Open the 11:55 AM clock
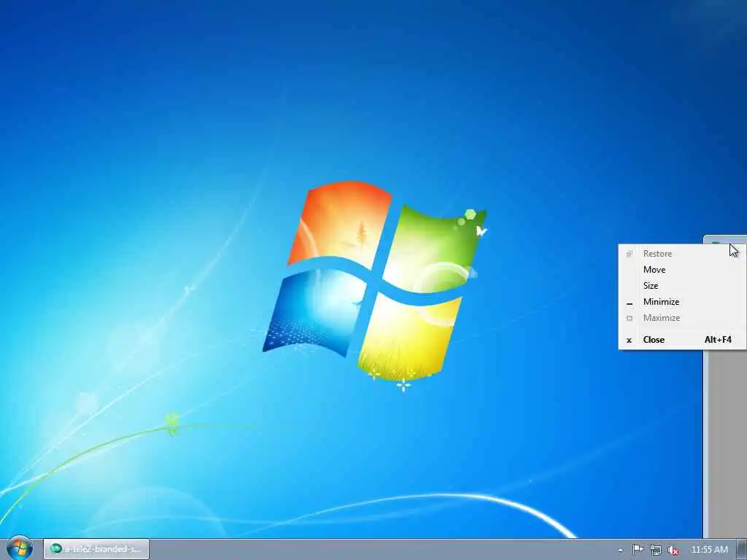Viewport: 747px width, 560px height. point(709,550)
